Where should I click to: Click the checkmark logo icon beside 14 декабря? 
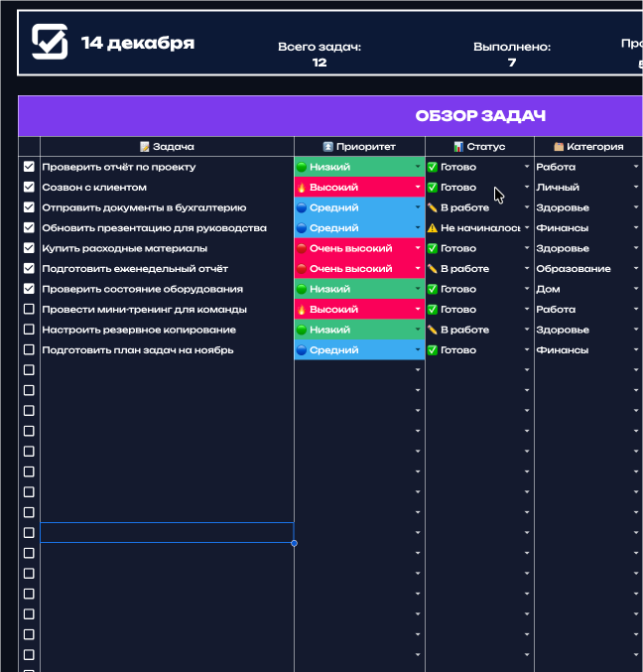pos(50,42)
